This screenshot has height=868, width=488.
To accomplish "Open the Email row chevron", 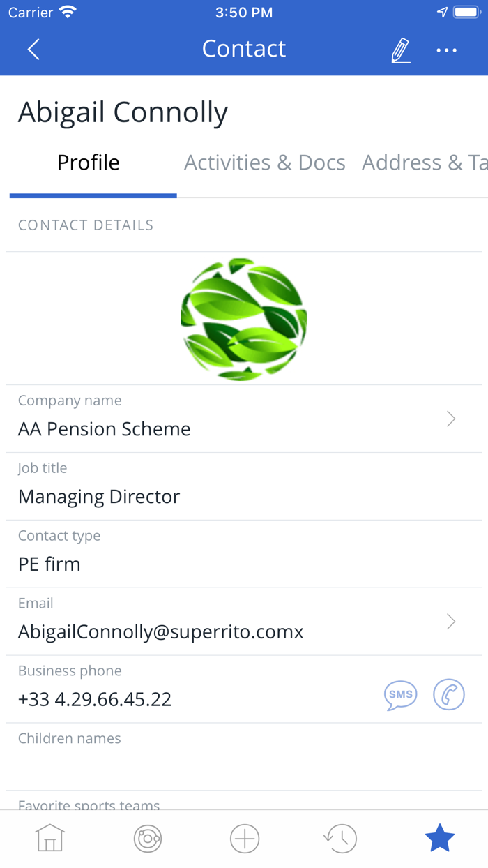I will (x=451, y=622).
